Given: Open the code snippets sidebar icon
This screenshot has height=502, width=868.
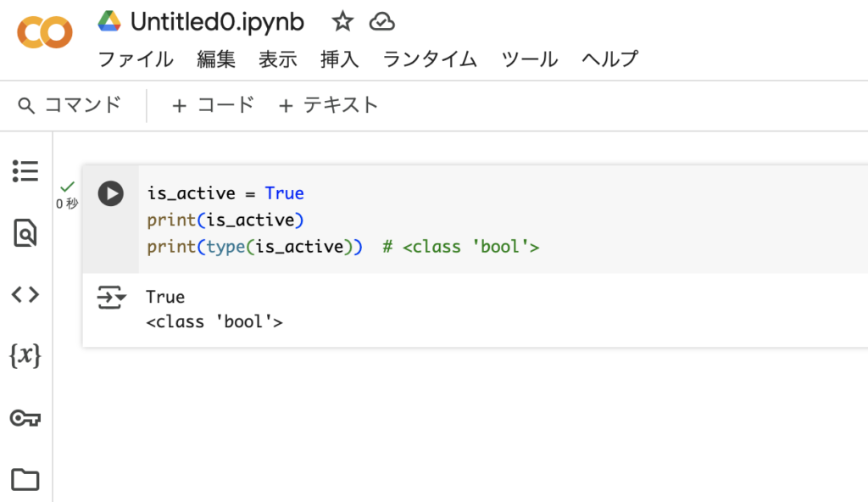Looking at the screenshot, I should (x=25, y=294).
